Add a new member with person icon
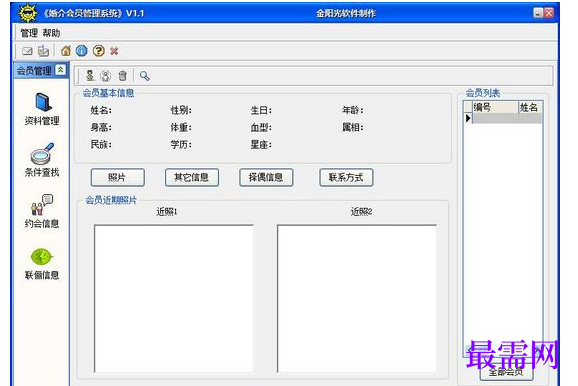Screen dimensions: 578x386 click(x=90, y=76)
